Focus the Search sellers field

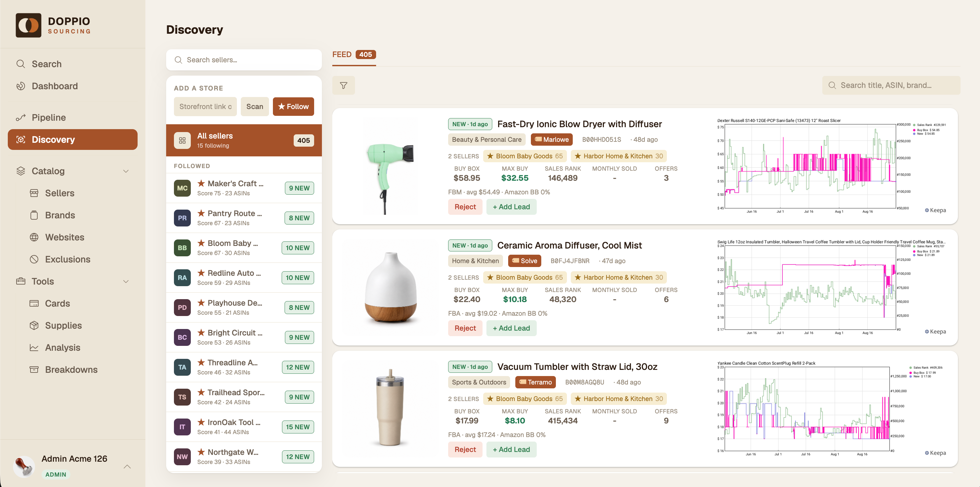pyautogui.click(x=244, y=60)
